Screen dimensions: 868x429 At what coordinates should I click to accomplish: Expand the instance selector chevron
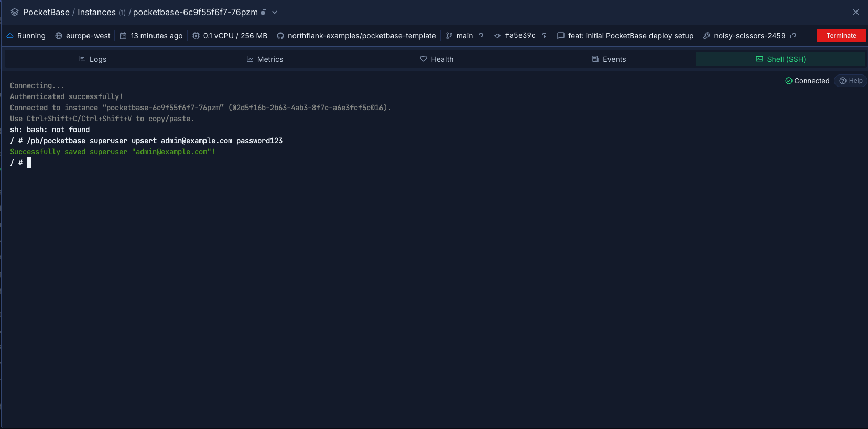click(275, 12)
